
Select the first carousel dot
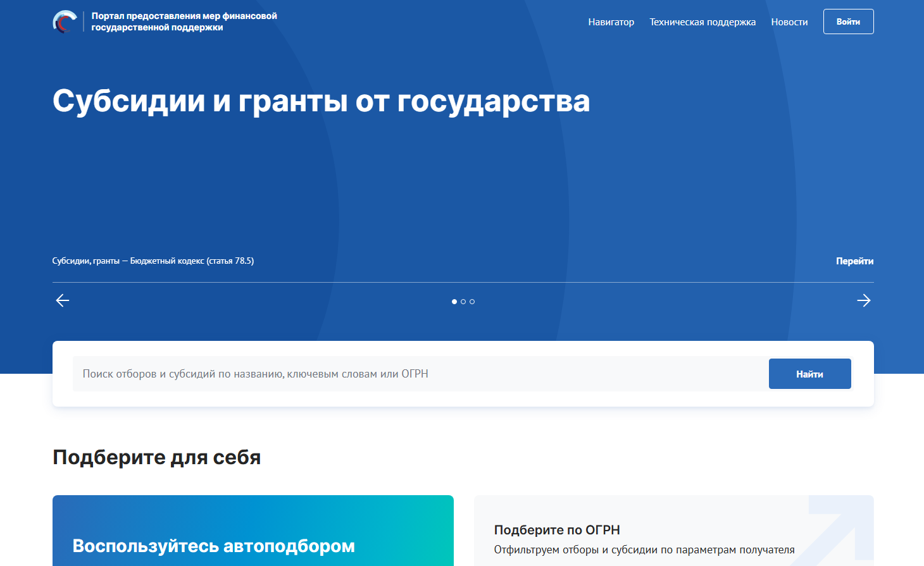[x=454, y=302]
